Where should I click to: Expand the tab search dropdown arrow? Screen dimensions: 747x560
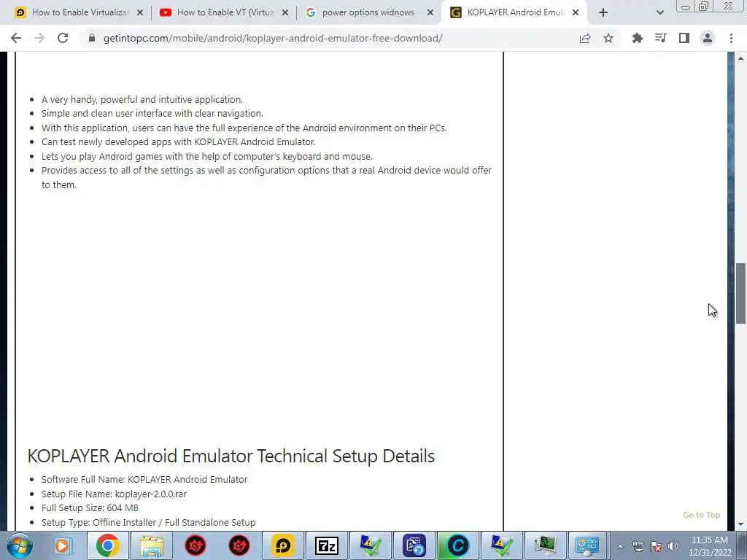659,12
